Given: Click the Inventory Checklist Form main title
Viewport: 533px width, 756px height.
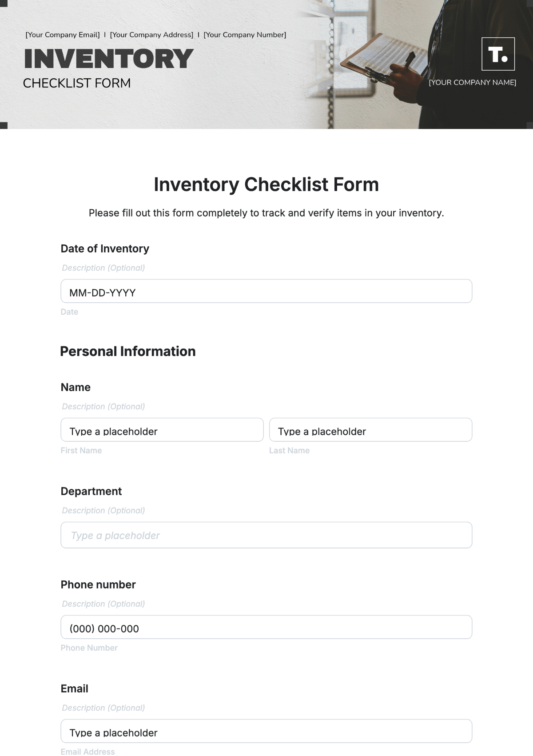Looking at the screenshot, I should pos(266,184).
